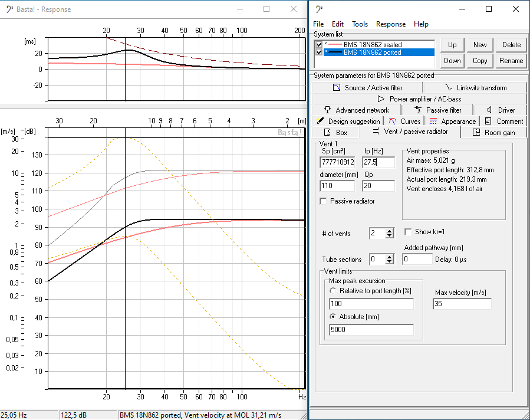Increase the Tube sections stepper

[389, 257]
